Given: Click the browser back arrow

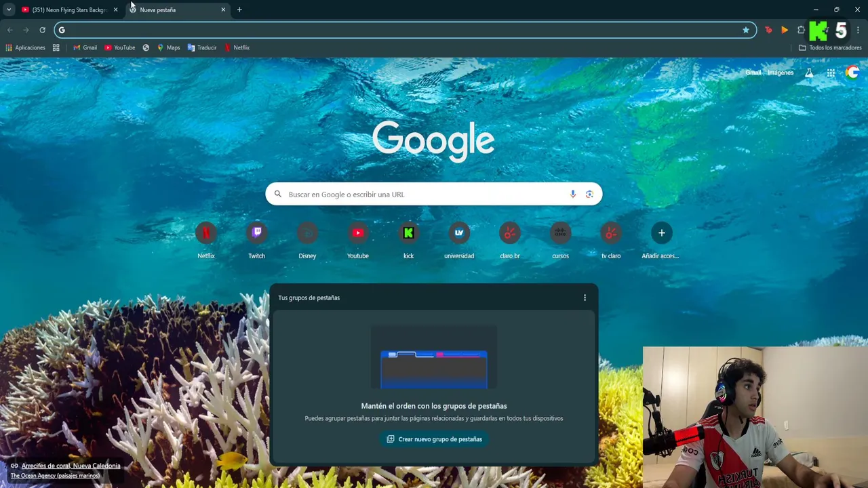Looking at the screenshot, I should click(9, 30).
